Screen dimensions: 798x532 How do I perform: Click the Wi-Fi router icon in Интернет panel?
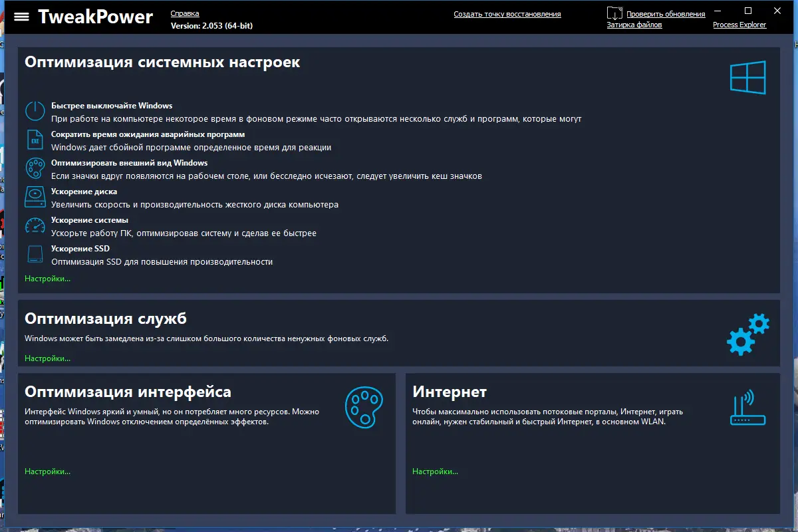[747, 408]
